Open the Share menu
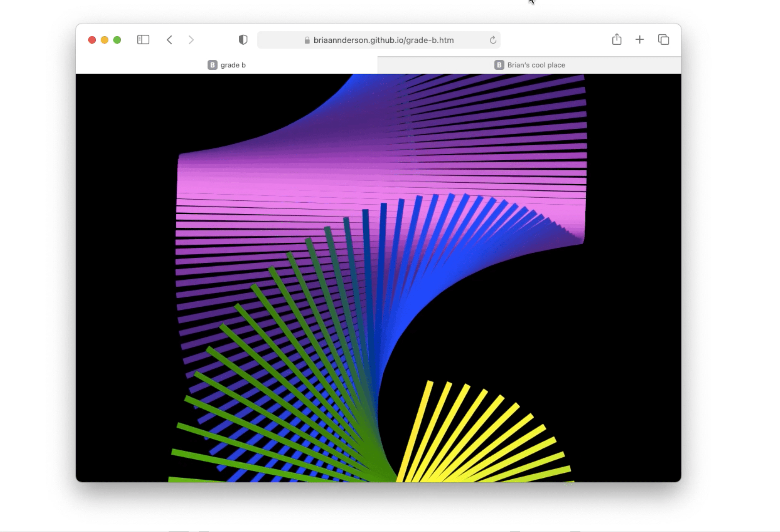This screenshot has height=532, width=780. [x=616, y=40]
